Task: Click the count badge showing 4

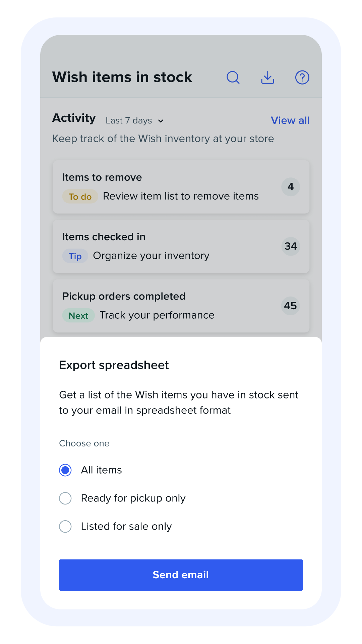Action: click(290, 187)
